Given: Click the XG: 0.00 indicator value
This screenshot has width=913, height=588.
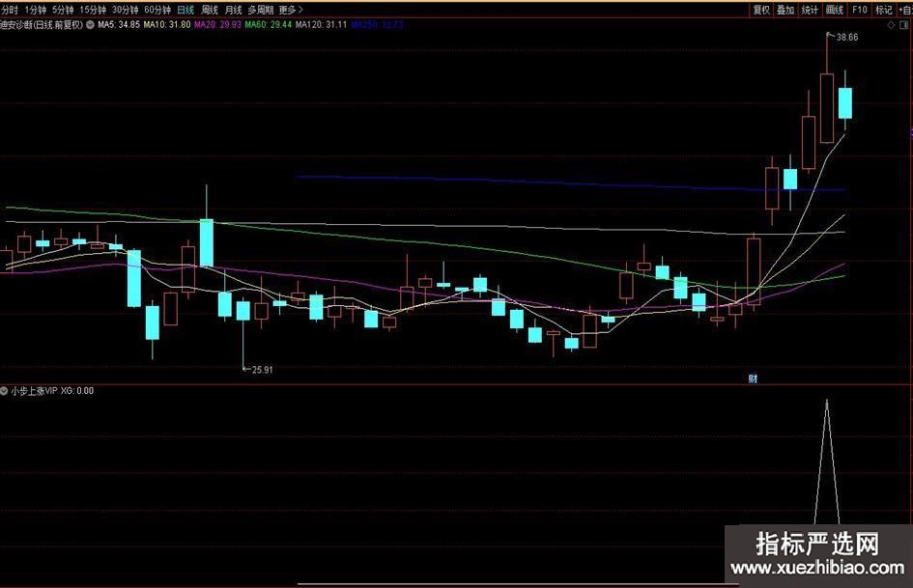Looking at the screenshot, I should [x=77, y=391].
